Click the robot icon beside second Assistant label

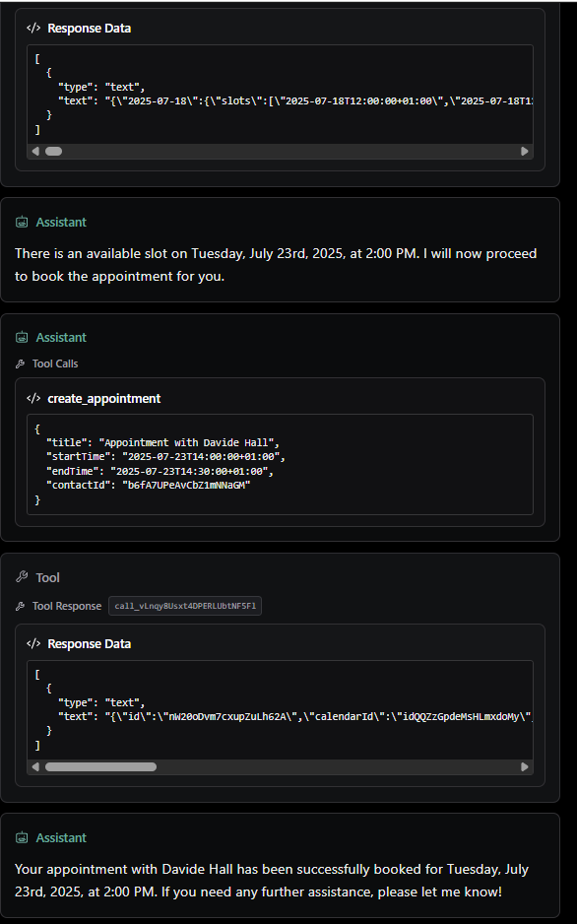(x=22, y=337)
